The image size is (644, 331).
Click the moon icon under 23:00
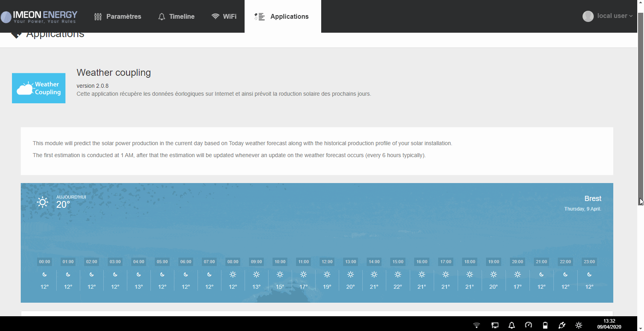(x=589, y=274)
